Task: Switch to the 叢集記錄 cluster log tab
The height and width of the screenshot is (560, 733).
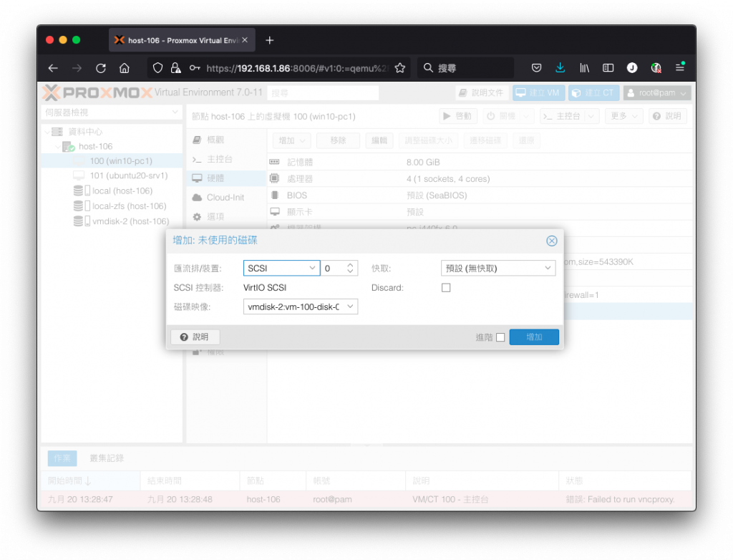Action: pos(107,458)
